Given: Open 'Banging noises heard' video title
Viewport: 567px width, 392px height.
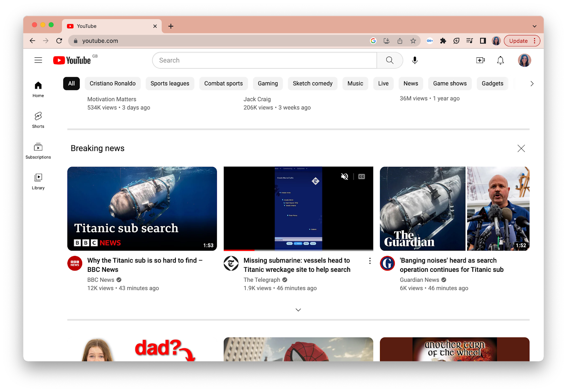Looking at the screenshot, I should pyautogui.click(x=452, y=265).
